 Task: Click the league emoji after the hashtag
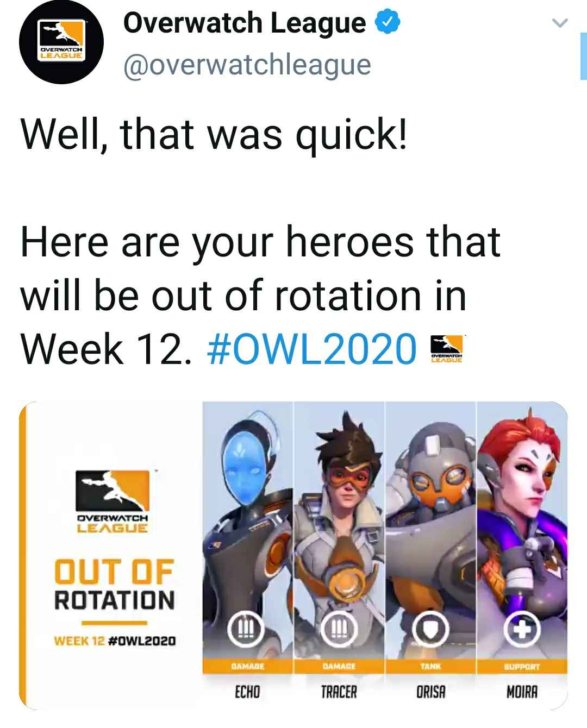[x=446, y=348]
